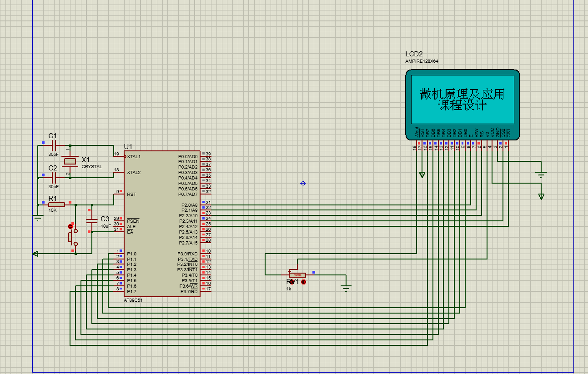This screenshot has height=374, width=588.
Task: Click the 1k value label under RV1
Action: tap(289, 289)
